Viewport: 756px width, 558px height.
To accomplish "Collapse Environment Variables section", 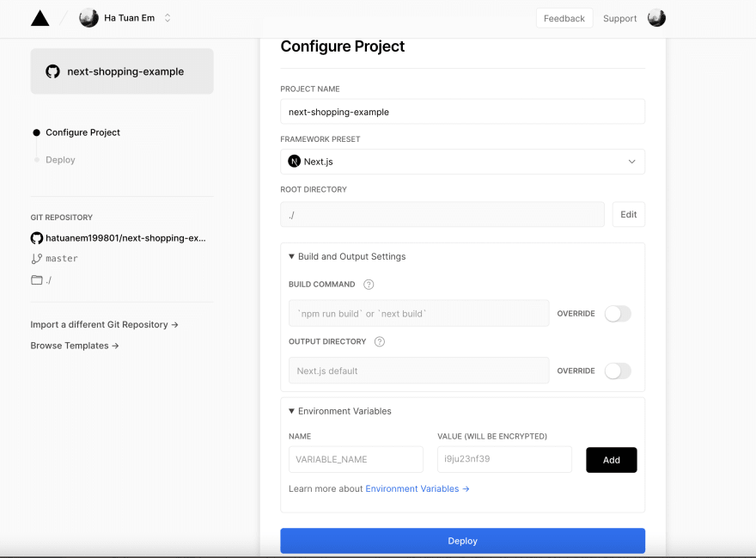I will click(x=340, y=411).
